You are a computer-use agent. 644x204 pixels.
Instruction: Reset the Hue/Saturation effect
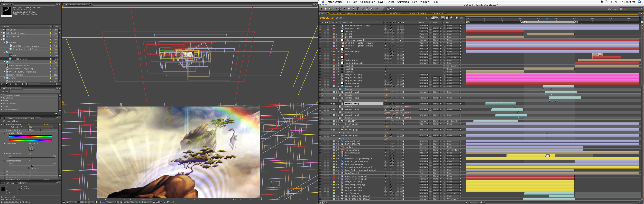[31, 124]
